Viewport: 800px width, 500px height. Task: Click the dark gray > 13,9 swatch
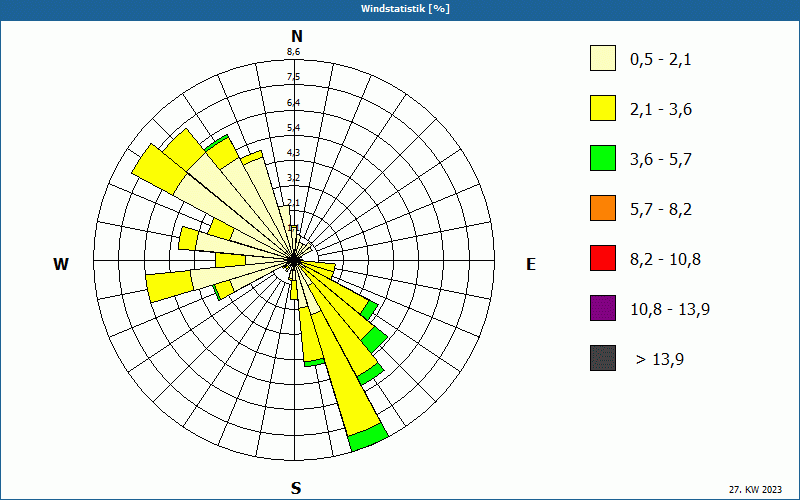coord(603,358)
